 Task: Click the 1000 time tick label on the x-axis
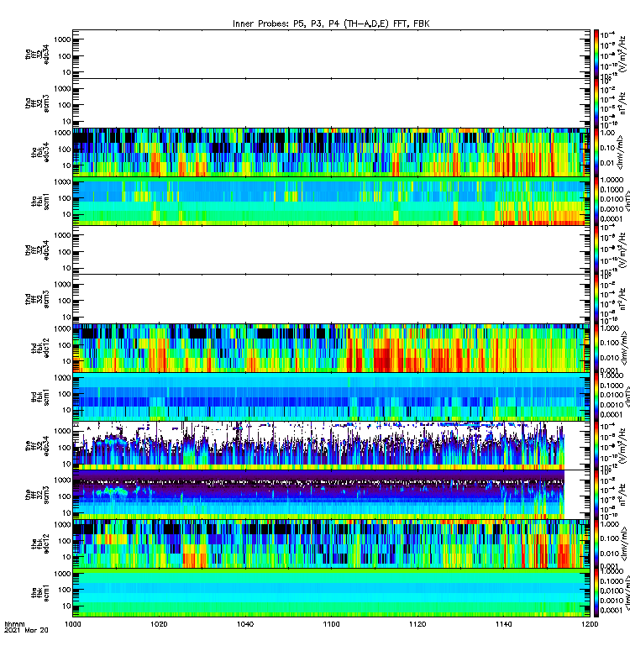pyautogui.click(x=73, y=624)
